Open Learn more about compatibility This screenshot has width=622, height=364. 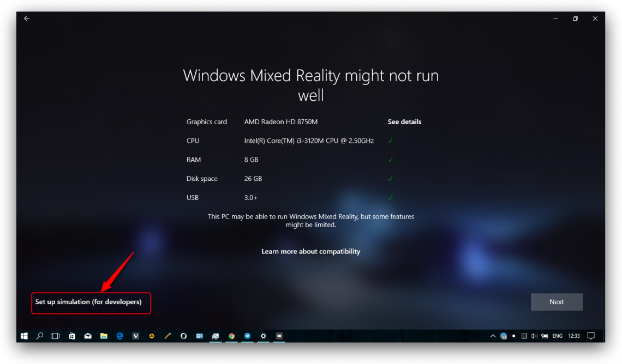point(310,251)
